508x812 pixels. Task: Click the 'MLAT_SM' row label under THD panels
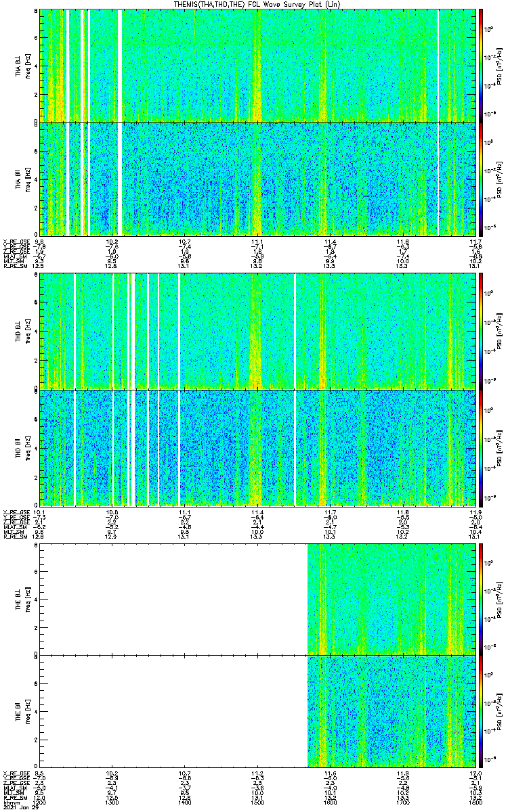[x=14, y=527]
